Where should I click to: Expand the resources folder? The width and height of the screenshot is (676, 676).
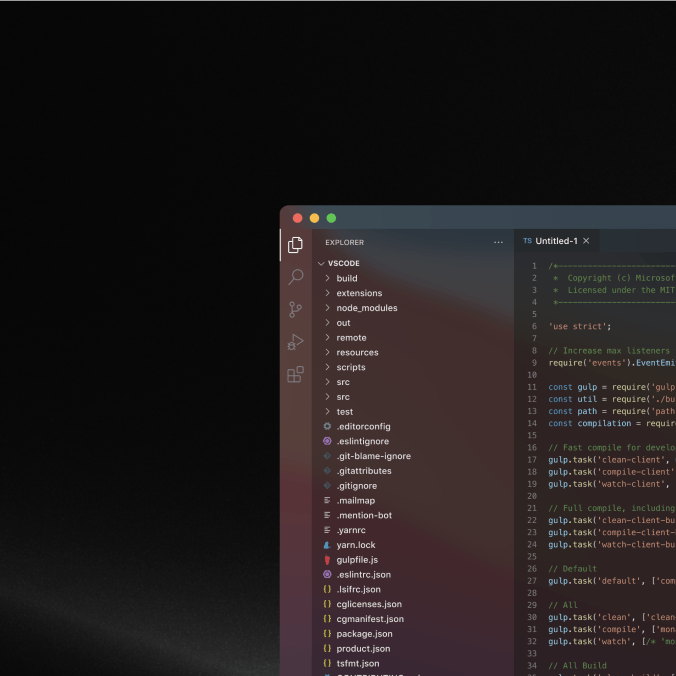point(357,353)
